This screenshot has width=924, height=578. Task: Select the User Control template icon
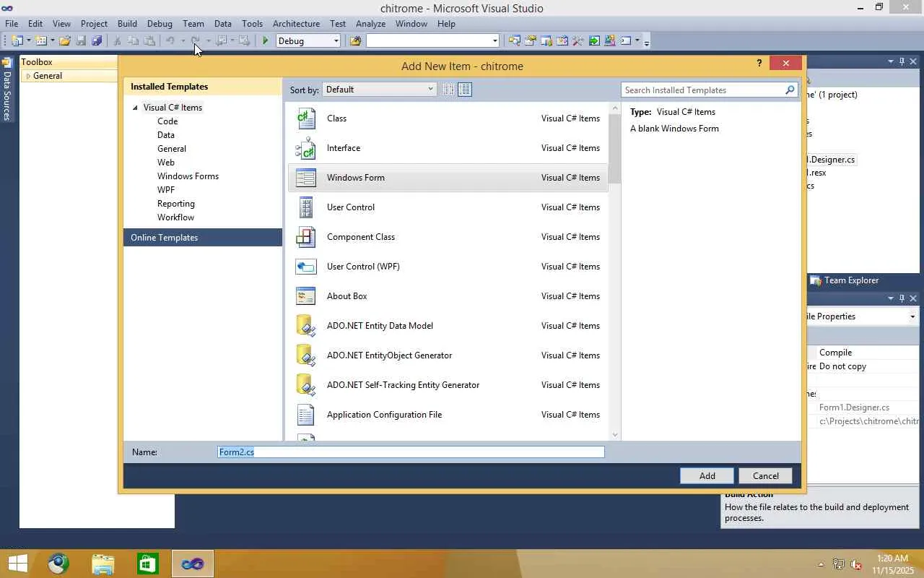click(306, 207)
